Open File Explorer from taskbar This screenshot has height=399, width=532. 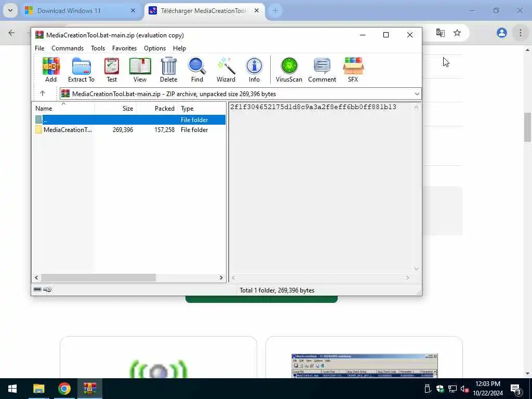pos(38,389)
